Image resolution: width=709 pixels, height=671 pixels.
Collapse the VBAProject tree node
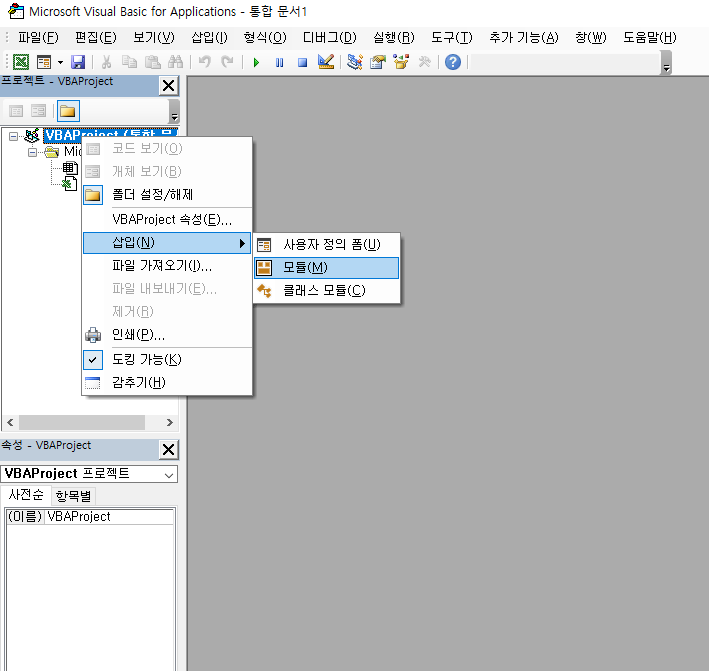[14, 136]
